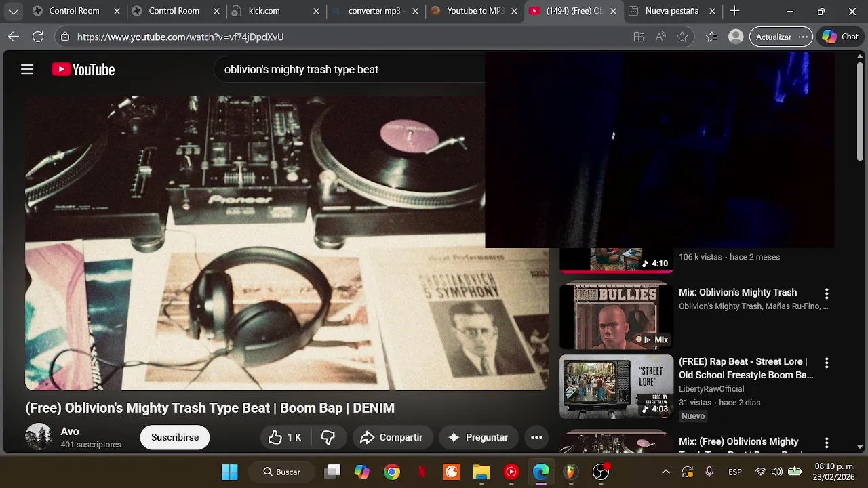Screen dimensions: 868x488
Task: Launch Copilot from the taskbar
Action: point(362,472)
